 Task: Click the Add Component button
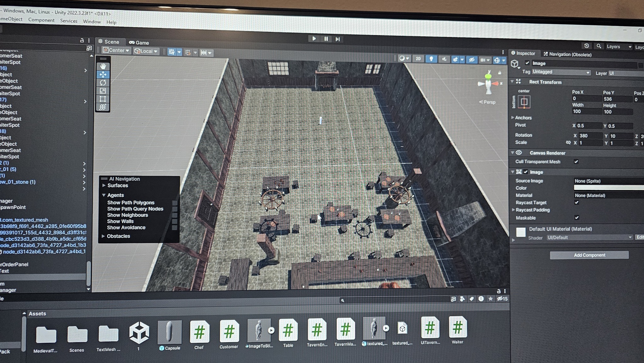[x=589, y=255]
